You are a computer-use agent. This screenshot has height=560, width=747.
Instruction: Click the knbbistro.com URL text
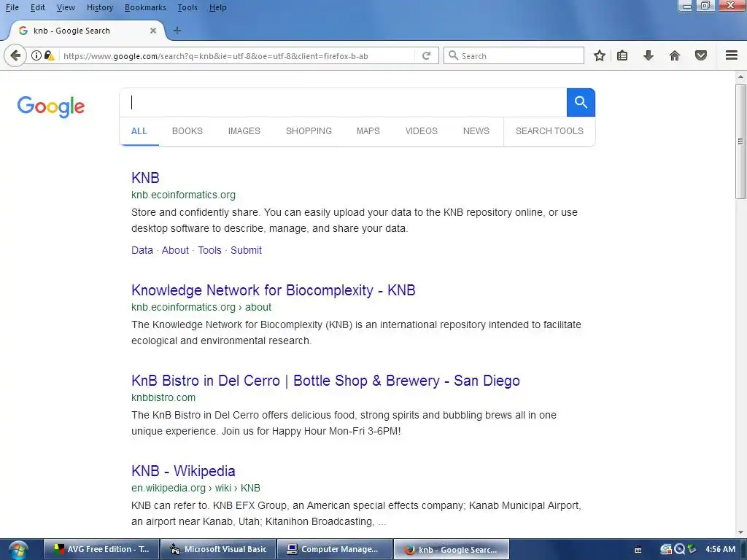coord(163,397)
